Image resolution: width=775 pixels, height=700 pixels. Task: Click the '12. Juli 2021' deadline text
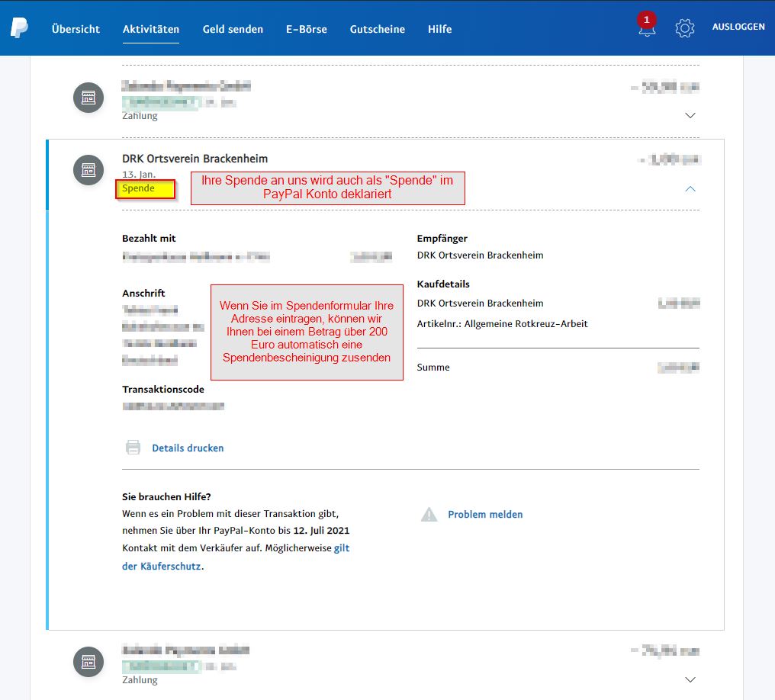pyautogui.click(x=321, y=531)
